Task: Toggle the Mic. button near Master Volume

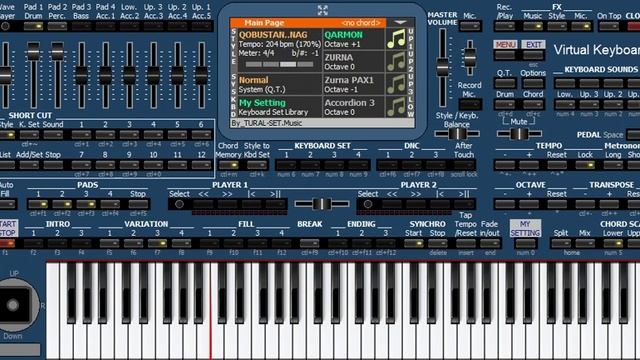Action: (470, 26)
